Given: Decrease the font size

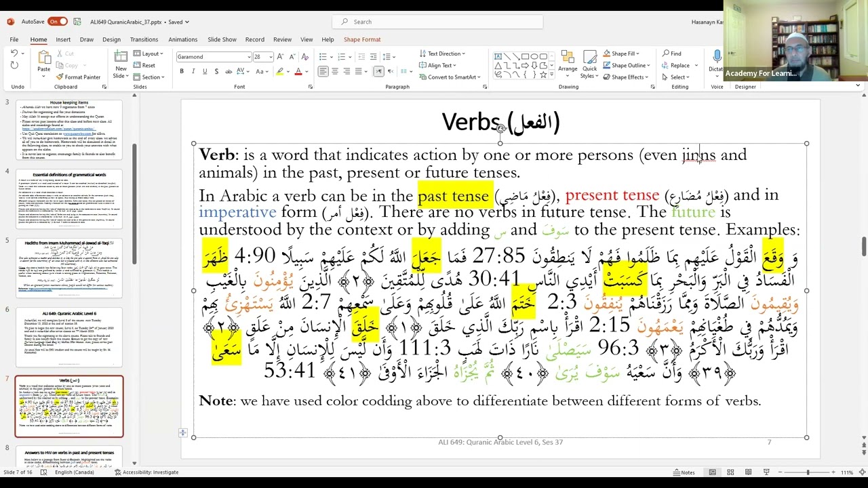Looking at the screenshot, I should pos(292,57).
